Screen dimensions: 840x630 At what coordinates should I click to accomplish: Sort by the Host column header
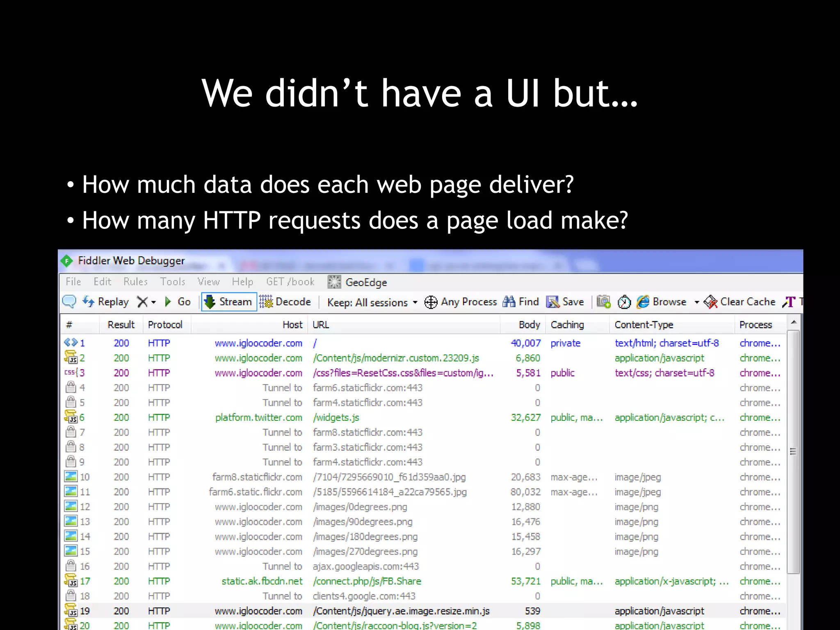coord(249,325)
